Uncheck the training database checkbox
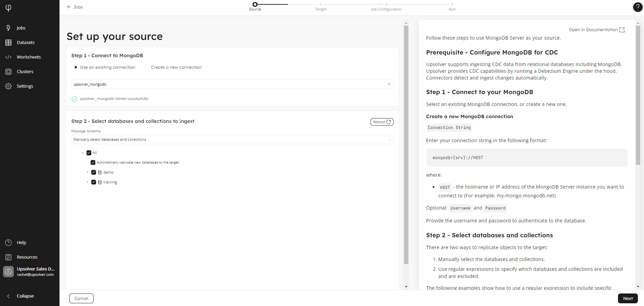This screenshot has width=644, height=306. click(94, 182)
